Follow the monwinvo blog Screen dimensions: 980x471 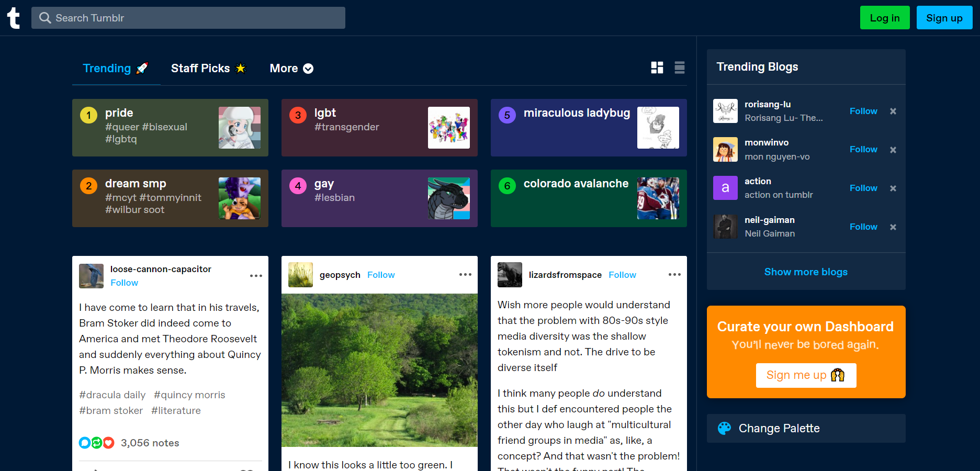point(863,149)
